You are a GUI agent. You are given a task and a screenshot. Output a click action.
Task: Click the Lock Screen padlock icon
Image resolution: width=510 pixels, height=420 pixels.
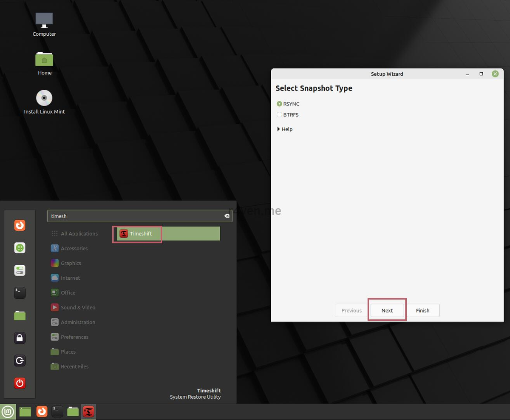[20, 338]
